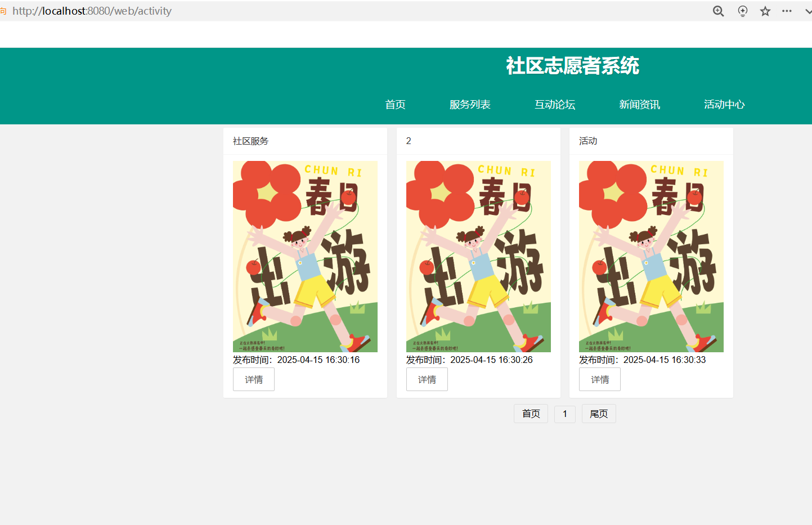Image resolution: width=812 pixels, height=525 pixels.
Task: Click the address bar URL field
Action: 338,11
